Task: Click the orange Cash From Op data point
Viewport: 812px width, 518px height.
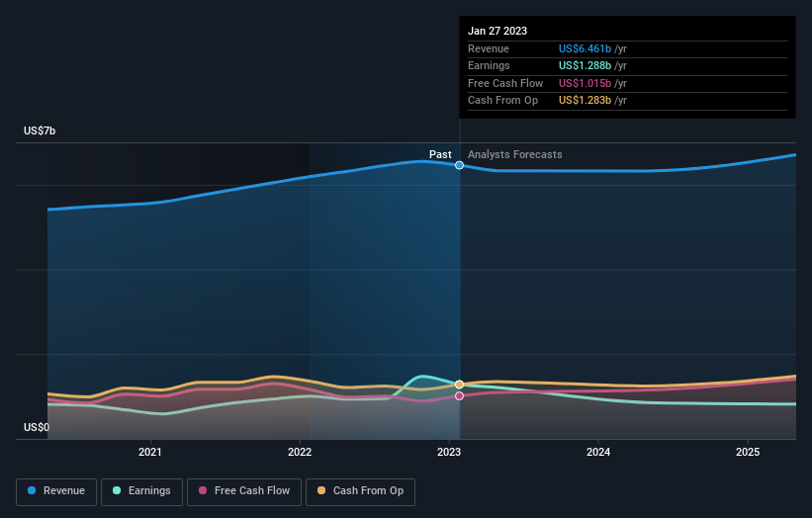Action: tap(459, 385)
